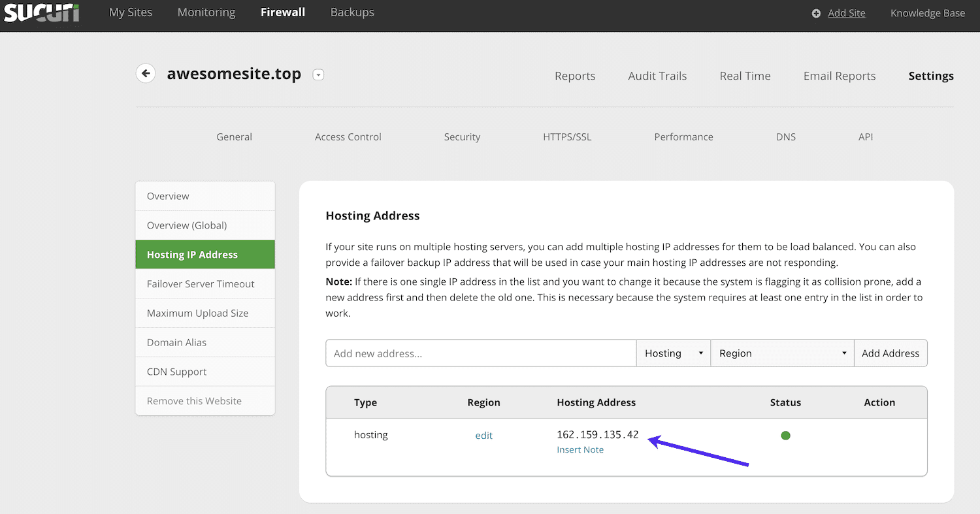Click the Add Address button
Screen dimensions: 980x514
(x=890, y=353)
